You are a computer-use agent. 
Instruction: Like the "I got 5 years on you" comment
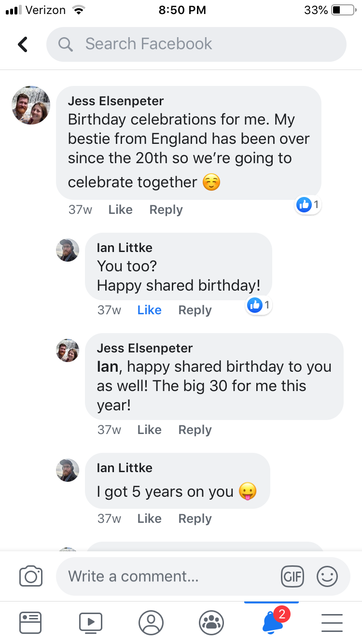[x=149, y=518]
